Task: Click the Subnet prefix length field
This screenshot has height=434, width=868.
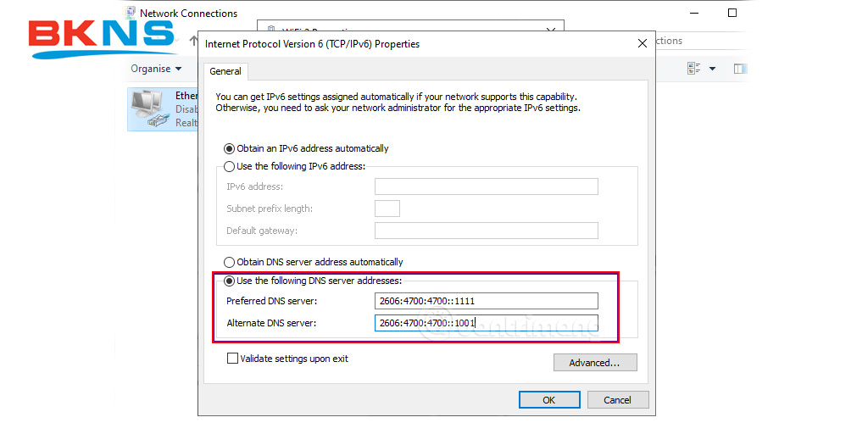Action: 387,209
